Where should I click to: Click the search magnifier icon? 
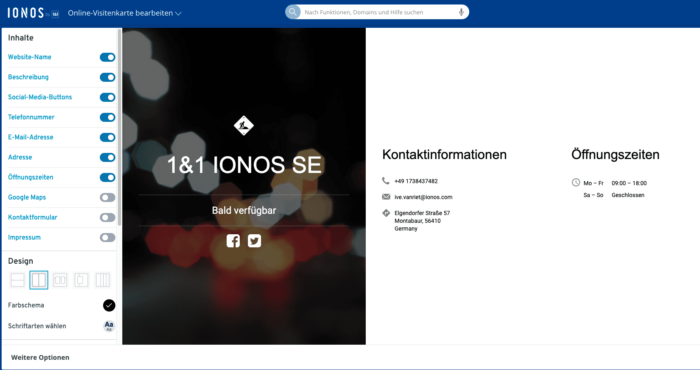pyautogui.click(x=292, y=12)
